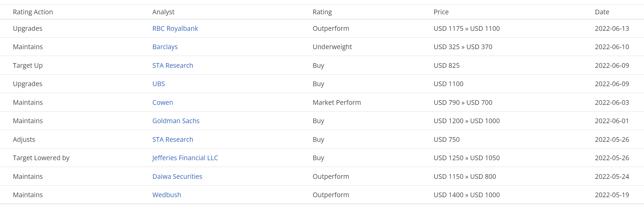
Task: Select the Target Lowered by action cell
Action: click(x=41, y=158)
